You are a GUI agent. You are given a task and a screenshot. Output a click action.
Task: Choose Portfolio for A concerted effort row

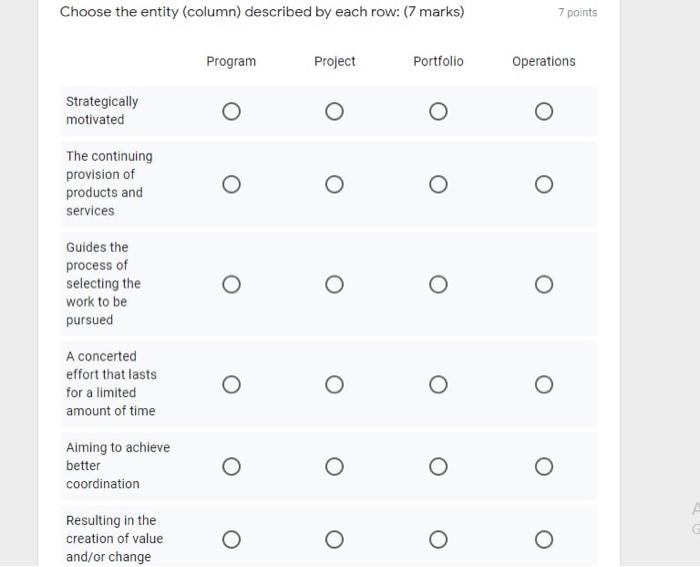pos(438,385)
